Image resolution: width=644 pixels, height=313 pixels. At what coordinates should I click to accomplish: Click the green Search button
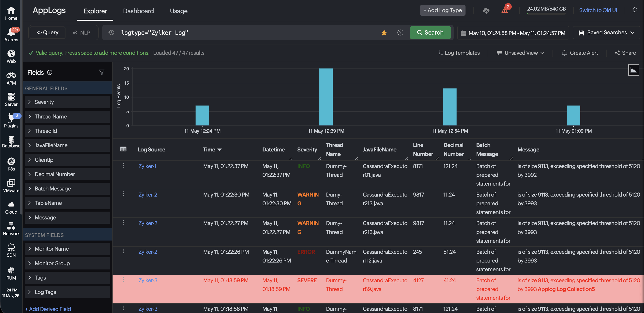pos(430,33)
